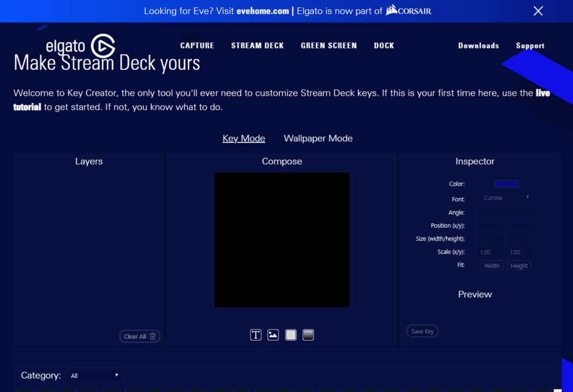Add a solid color fill layer

pyautogui.click(x=291, y=334)
